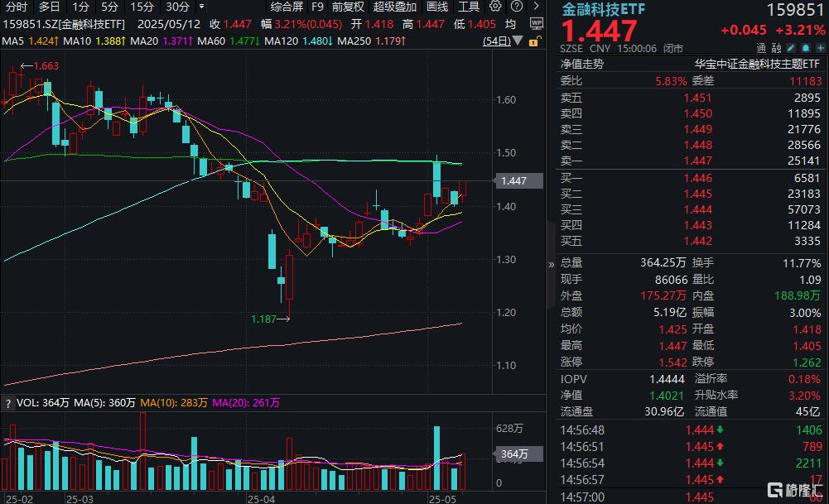Open the chart settings gear icon
Image resolution: width=829 pixels, height=504 pixels.
click(495, 7)
